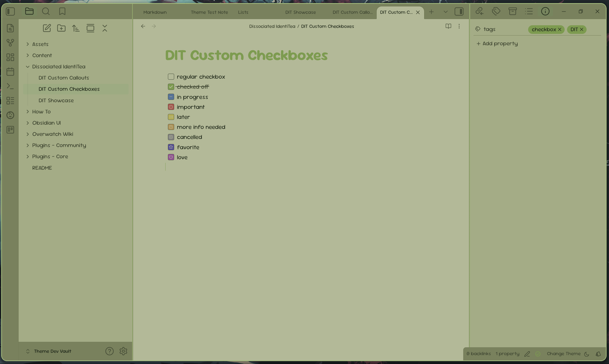
Task: Open the bookmarks pane
Action: tap(62, 11)
